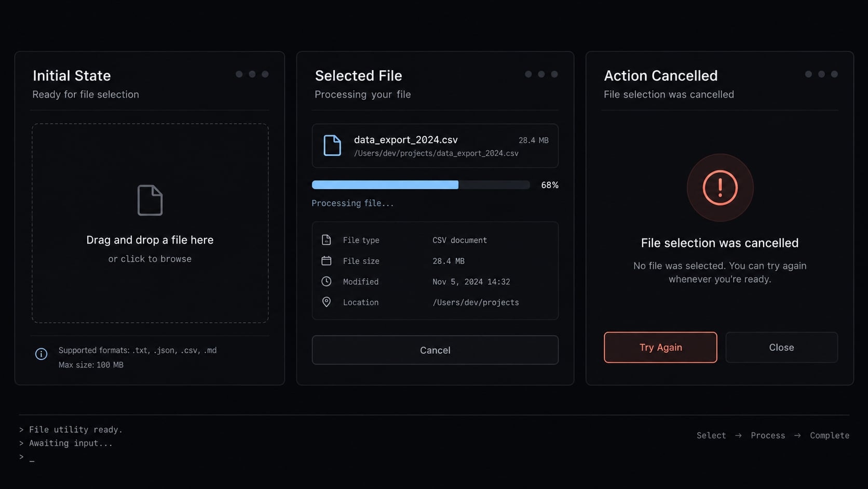Click the first dot in Action Cancelled header
The width and height of the screenshot is (868, 489).
click(x=808, y=74)
